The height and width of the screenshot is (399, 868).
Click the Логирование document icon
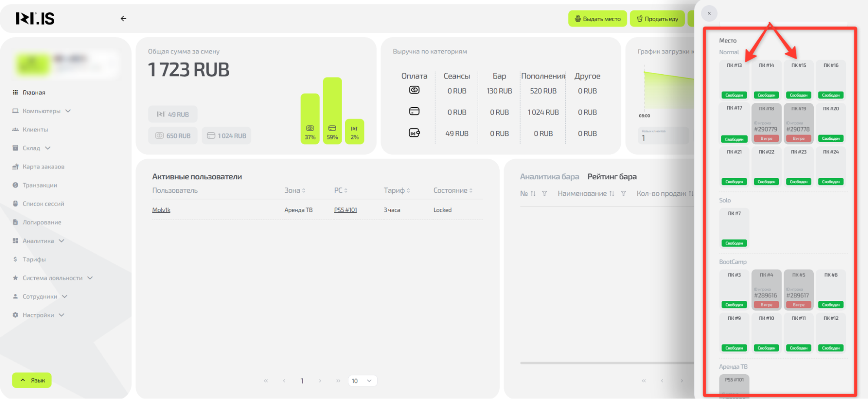pos(15,222)
